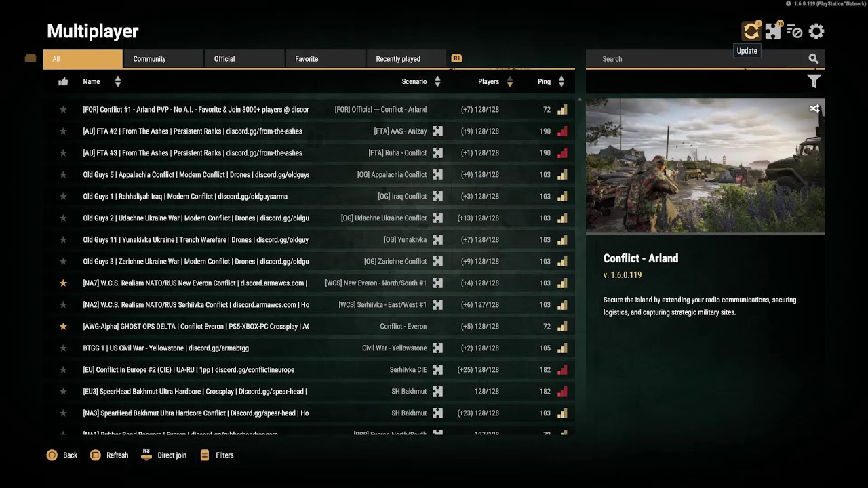Click mod icon on OG Iraq Conflict row
868x488 pixels.
click(437, 197)
